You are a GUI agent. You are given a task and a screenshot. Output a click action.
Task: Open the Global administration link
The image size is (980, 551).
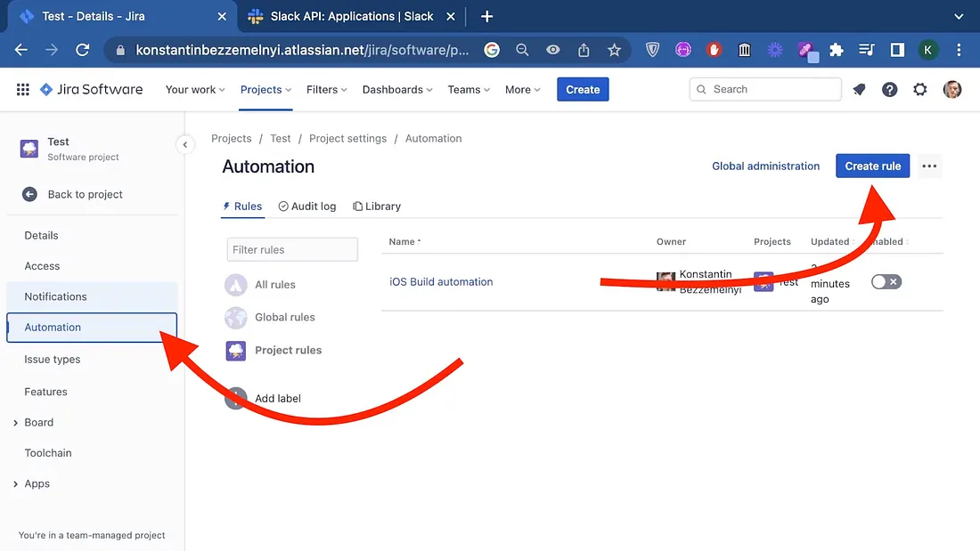pyautogui.click(x=765, y=166)
